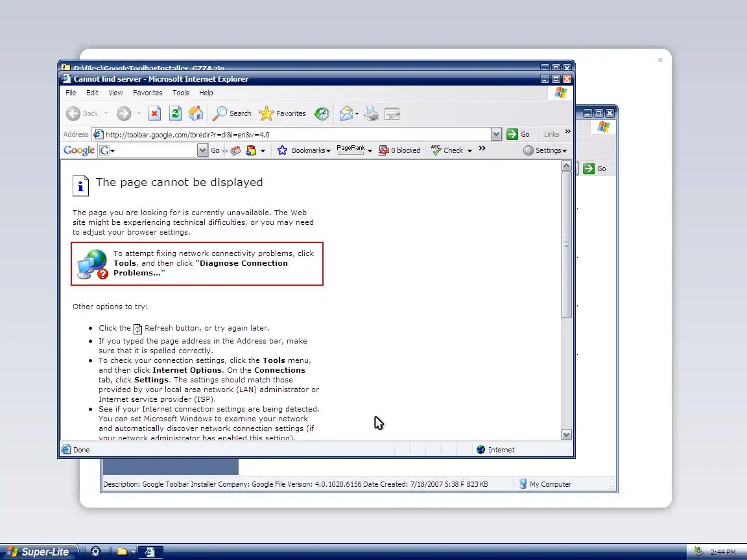The width and height of the screenshot is (747, 560).
Task: Click the 'The page cannot be displayed' heading
Action: 179,182
